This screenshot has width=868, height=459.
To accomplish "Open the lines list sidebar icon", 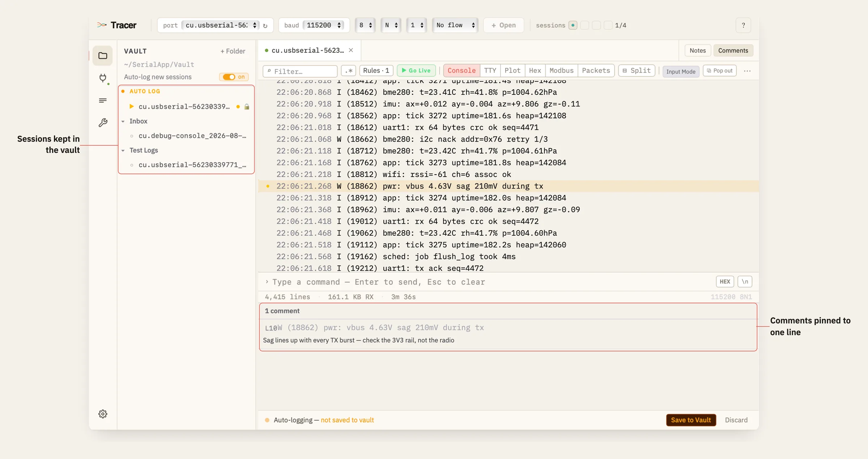I will click(103, 100).
